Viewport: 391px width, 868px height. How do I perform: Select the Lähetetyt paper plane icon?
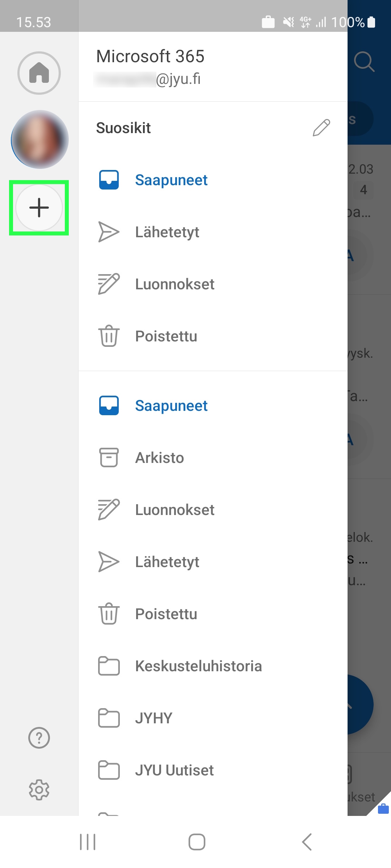click(x=108, y=231)
